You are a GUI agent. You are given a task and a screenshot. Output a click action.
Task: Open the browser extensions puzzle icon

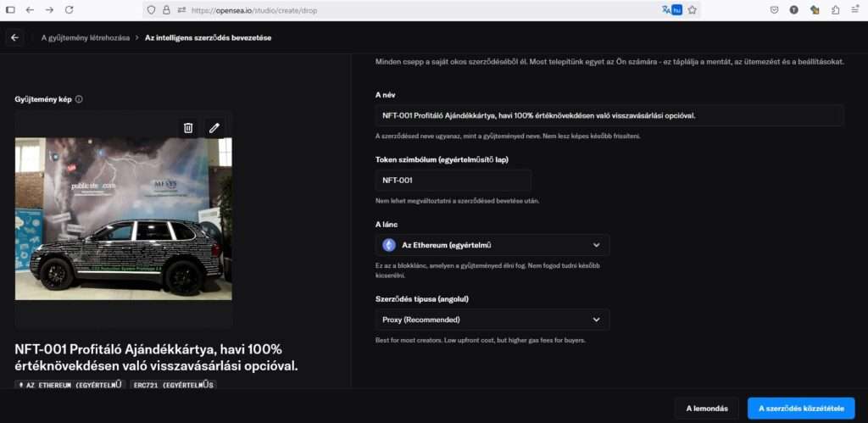pyautogui.click(x=835, y=9)
